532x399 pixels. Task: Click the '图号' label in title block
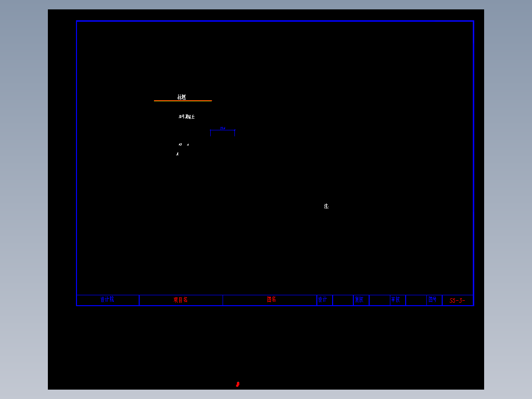pos(433,299)
